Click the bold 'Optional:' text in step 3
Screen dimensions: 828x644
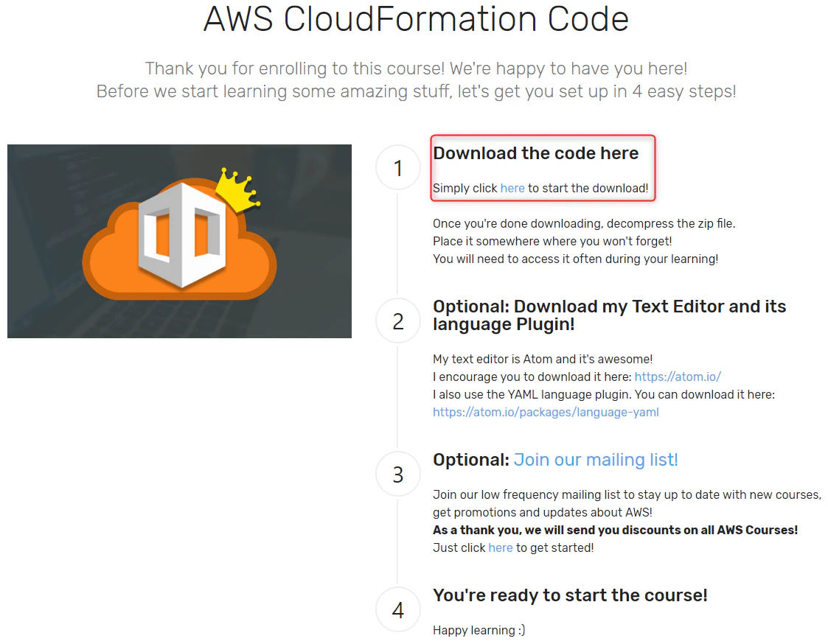click(x=471, y=460)
